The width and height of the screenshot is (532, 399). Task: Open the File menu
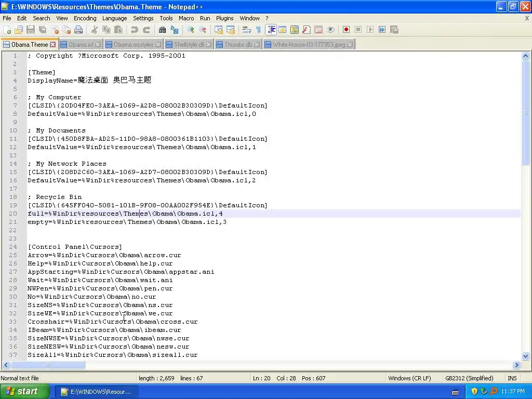click(7, 18)
